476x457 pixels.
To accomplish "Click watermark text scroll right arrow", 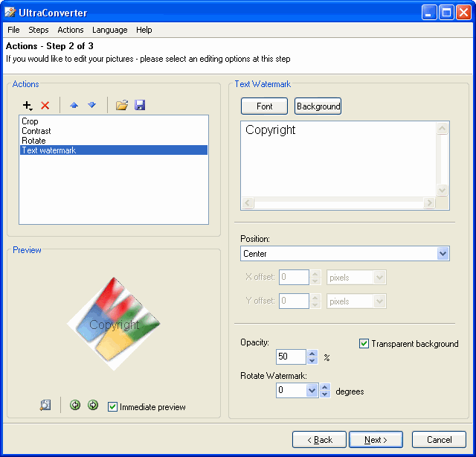I will pyautogui.click(x=429, y=202).
